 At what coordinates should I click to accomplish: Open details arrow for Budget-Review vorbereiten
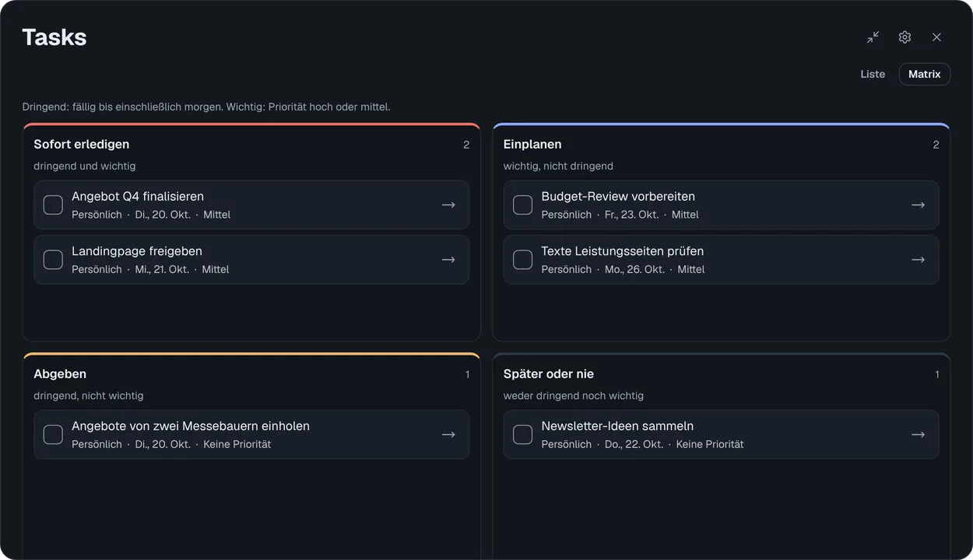919,205
